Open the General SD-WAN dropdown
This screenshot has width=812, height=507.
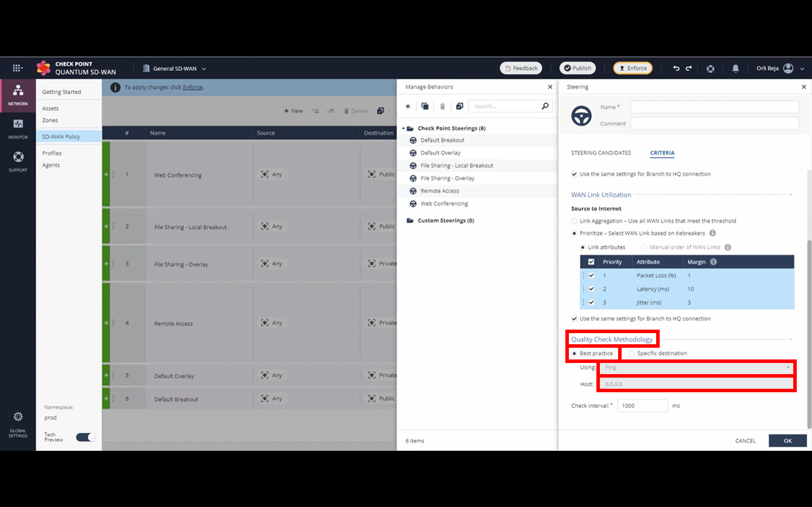(175, 68)
